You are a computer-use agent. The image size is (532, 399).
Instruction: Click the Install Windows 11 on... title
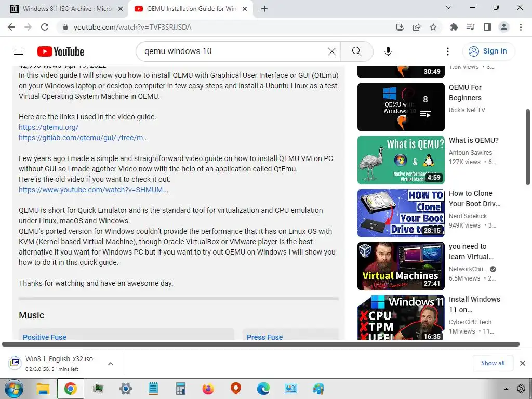coord(474,304)
